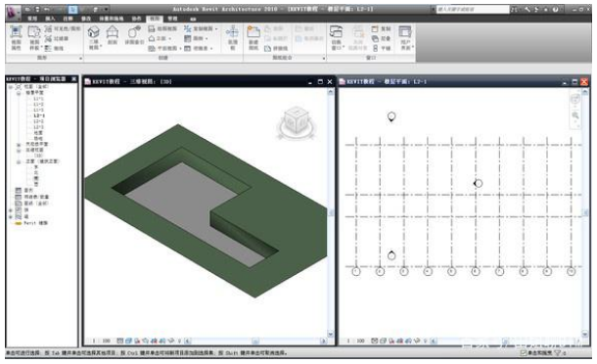
Task: Collapse the 3D Views tree node
Action: click(x=19, y=151)
